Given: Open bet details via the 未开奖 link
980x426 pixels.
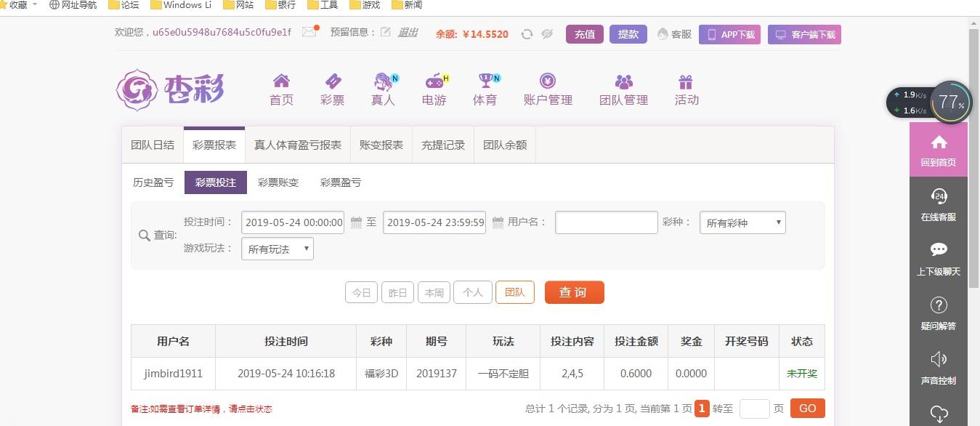Looking at the screenshot, I should click(x=801, y=373).
